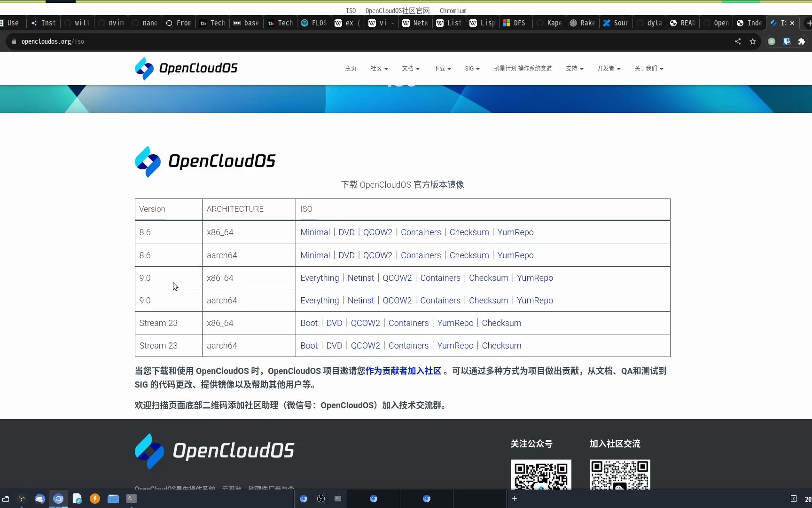812x508 pixels.
Task: Bookmark this page using the star icon
Action: 753,41
